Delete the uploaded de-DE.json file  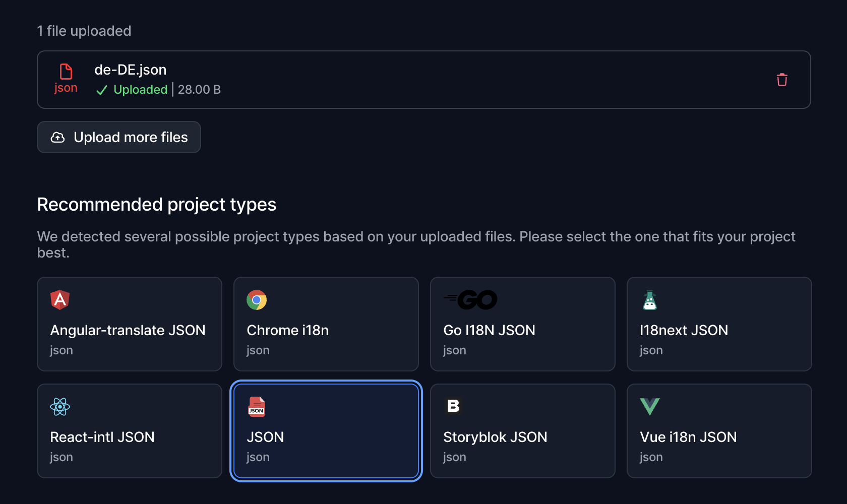[782, 80]
